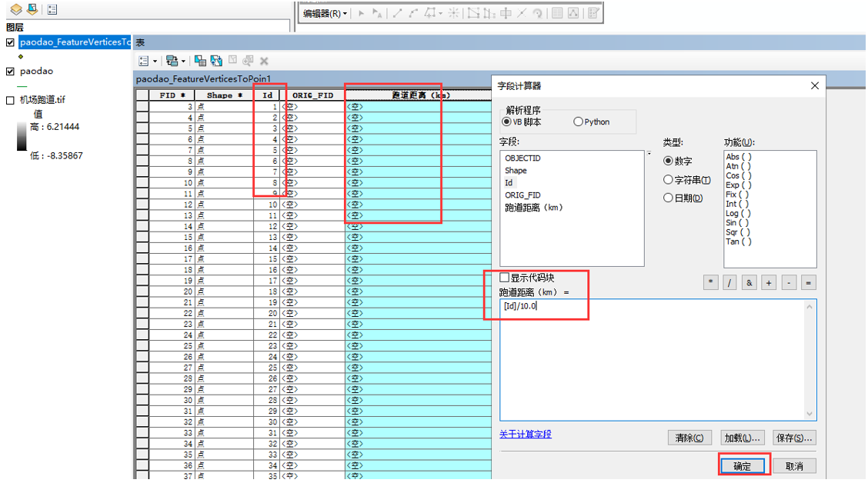Image resolution: width=868 pixels, height=483 pixels.
Task: Click the 加载(L)... button
Action: 743,438
